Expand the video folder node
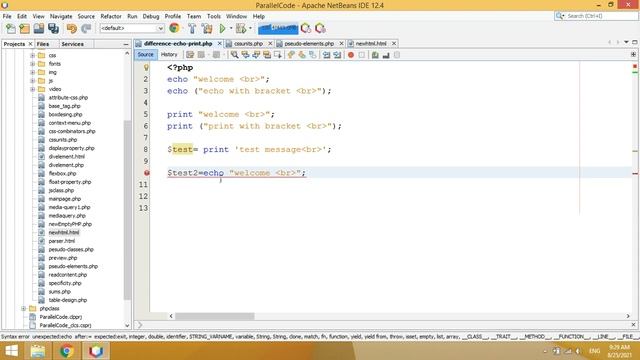640x360 pixels. tap(33, 89)
